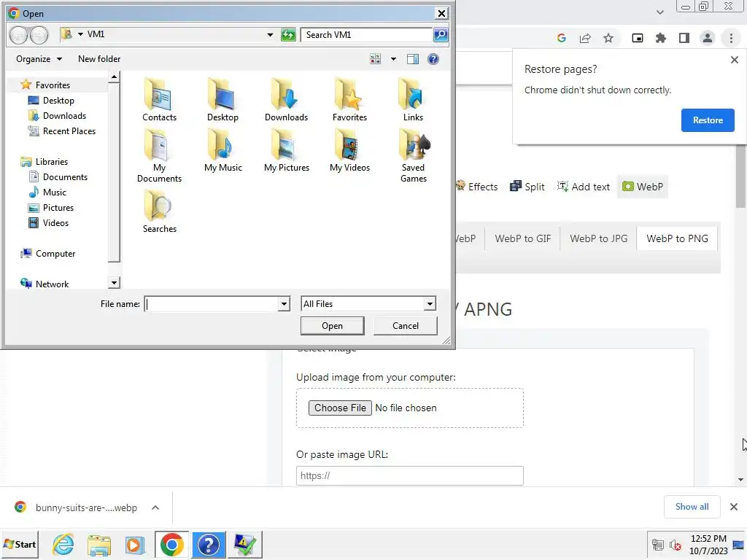This screenshot has width=747, height=560.
Task: Expand the address bar dropdown arrow
Action: 270,35
